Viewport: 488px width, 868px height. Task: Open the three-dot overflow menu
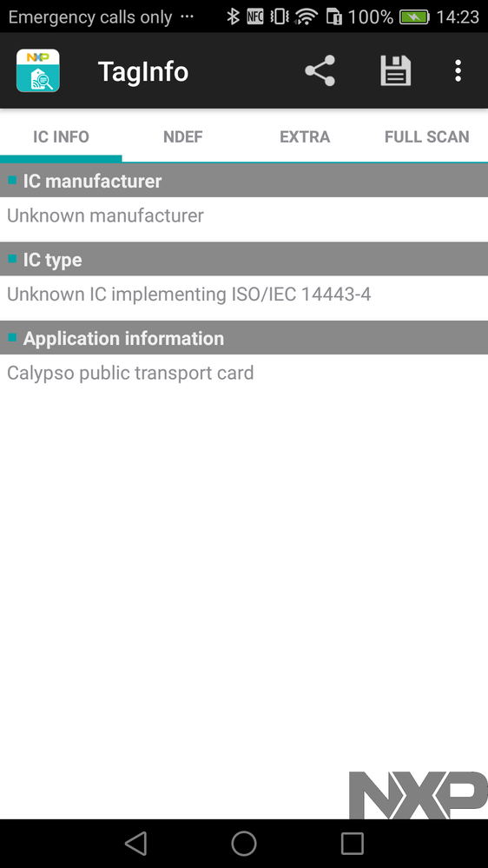tap(458, 71)
